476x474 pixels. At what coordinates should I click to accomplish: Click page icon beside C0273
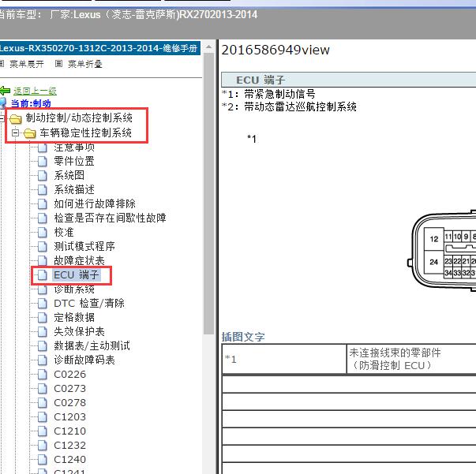click(43, 389)
